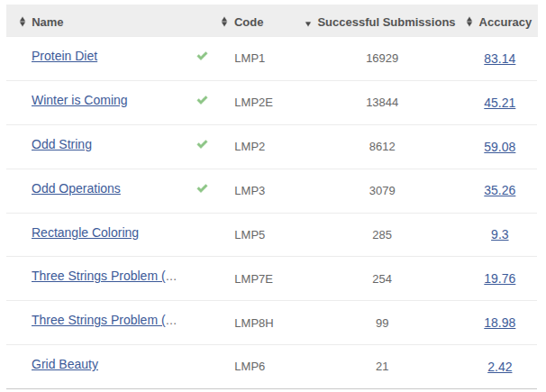Click the green checkmark beside Odd String
This screenshot has height=392, width=546.
pos(202,144)
